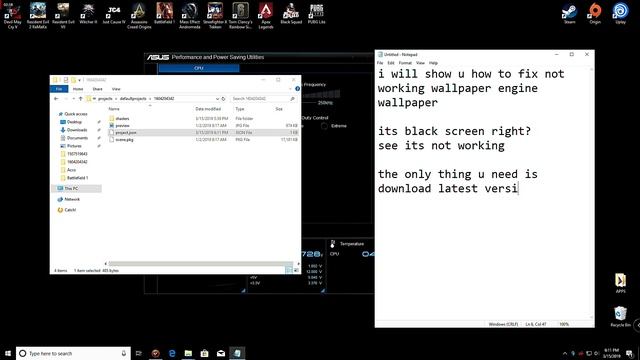Select This PC in navigation pane

pyautogui.click(x=71, y=188)
